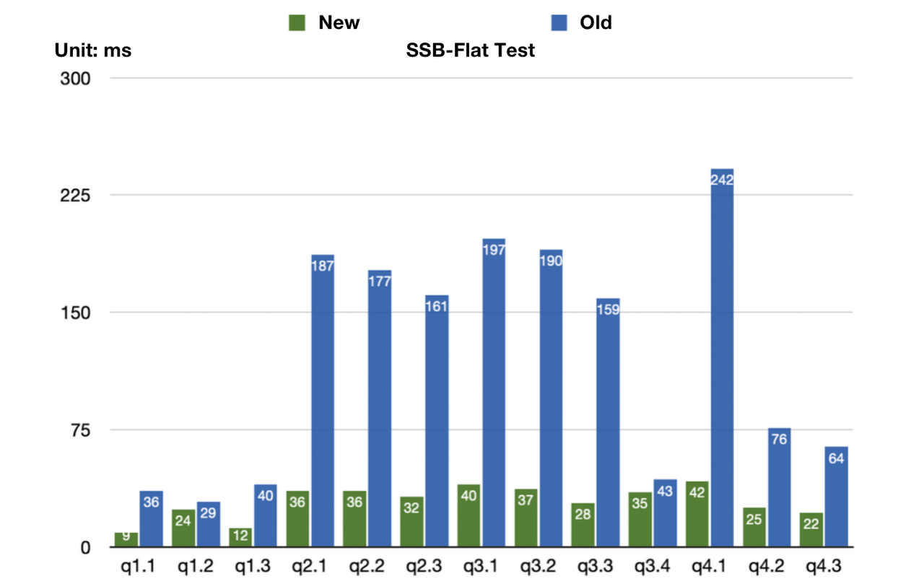Click the blue q2.1 bar labeled 187
Image resolution: width=924 pixels, height=584 pixels.
pyautogui.click(x=323, y=401)
